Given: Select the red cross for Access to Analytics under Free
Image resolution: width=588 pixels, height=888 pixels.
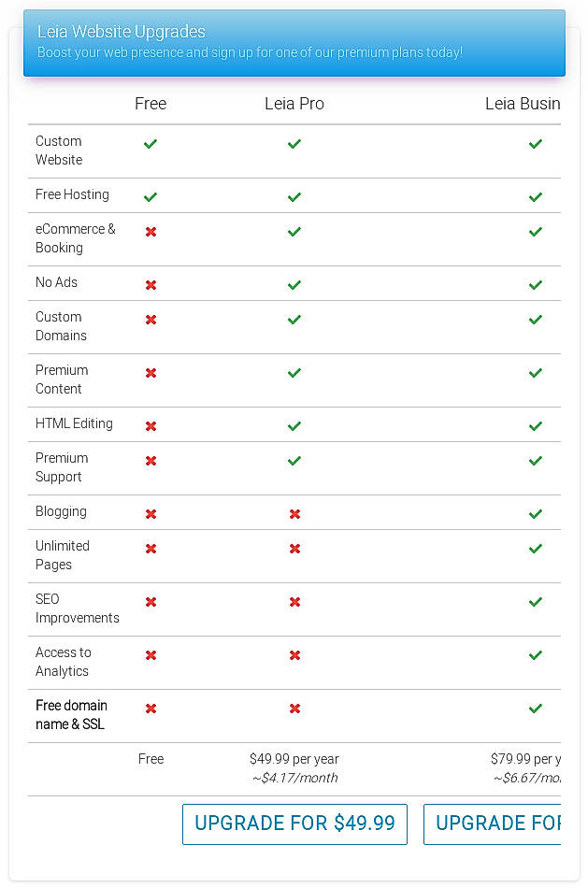Looking at the screenshot, I should pos(151,654).
